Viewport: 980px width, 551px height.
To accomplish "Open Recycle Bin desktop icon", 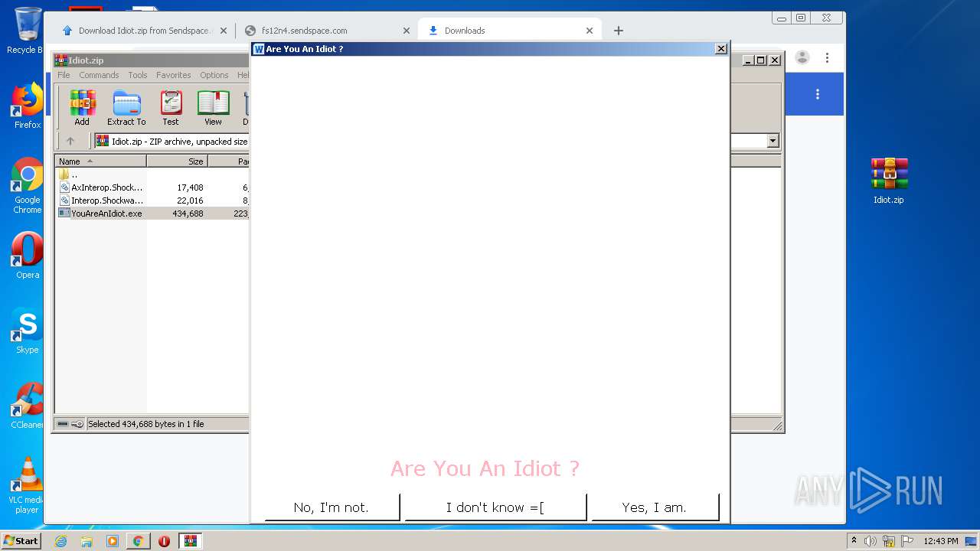I will (27, 31).
